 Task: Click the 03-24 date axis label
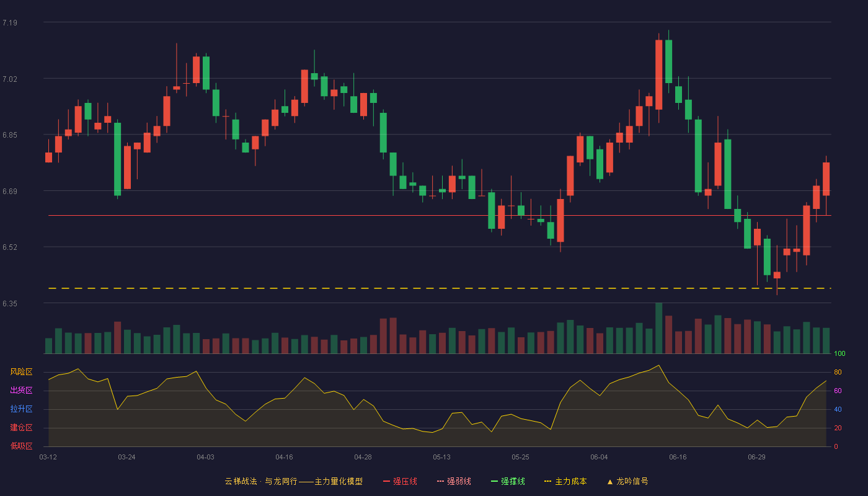126,457
